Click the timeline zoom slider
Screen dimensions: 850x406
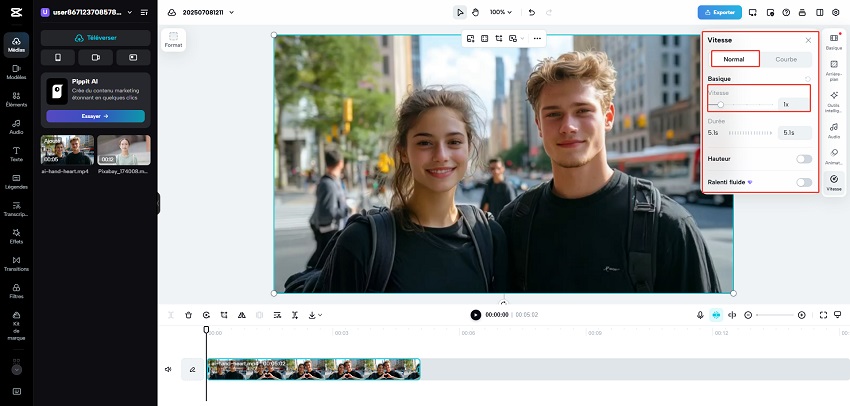(775, 315)
